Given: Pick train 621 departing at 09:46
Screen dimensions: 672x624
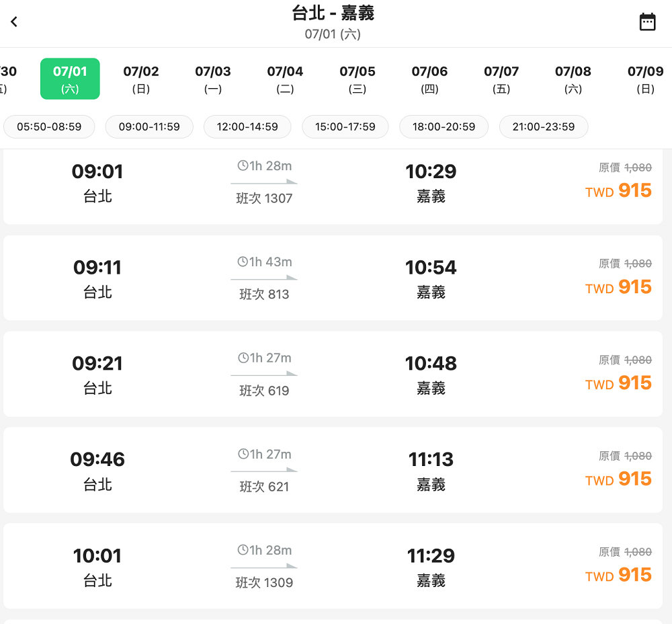Looking at the screenshot, I should pos(333,470).
